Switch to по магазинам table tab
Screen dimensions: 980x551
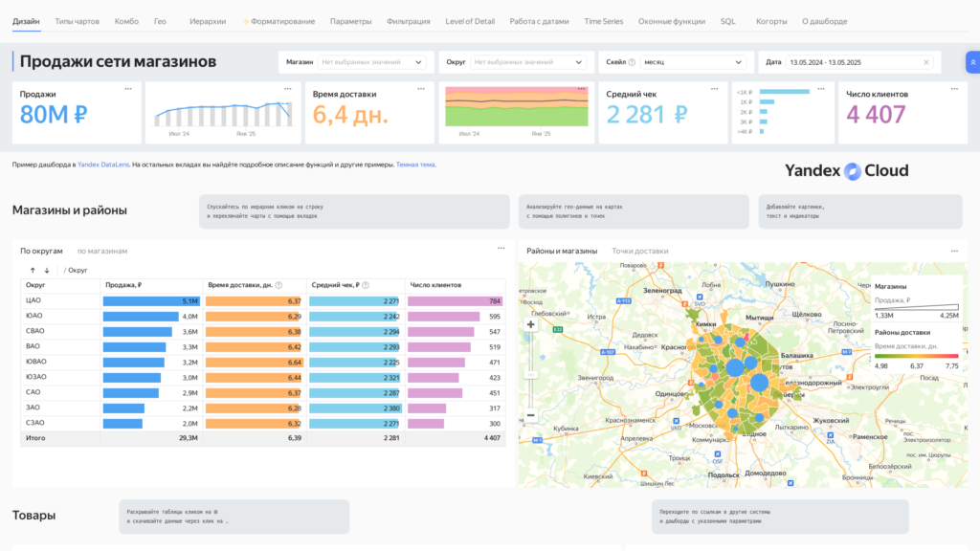(102, 251)
